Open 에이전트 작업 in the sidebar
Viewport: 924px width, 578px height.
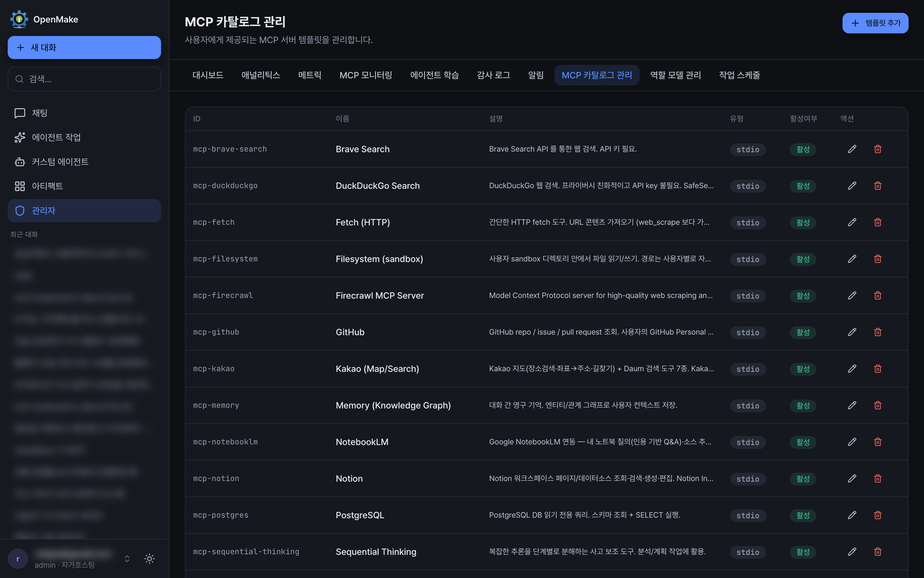coord(84,137)
